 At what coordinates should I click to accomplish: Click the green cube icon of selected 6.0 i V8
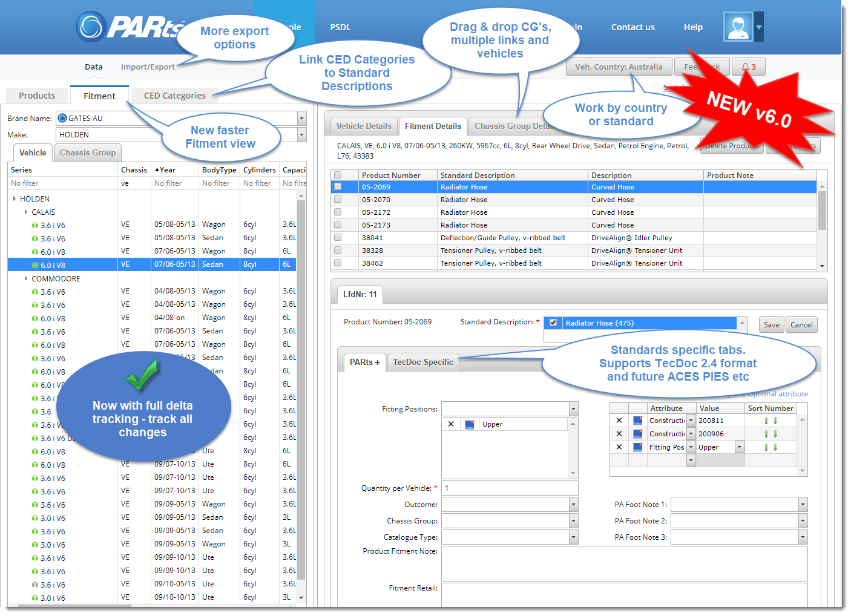(x=35, y=265)
